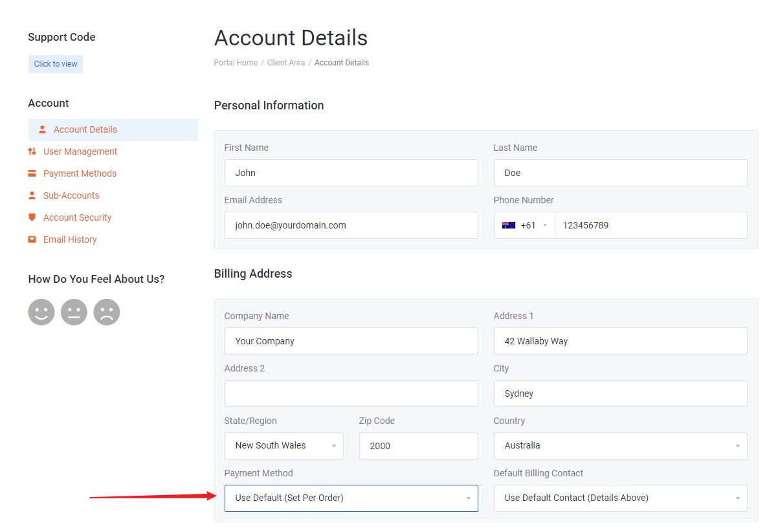Click the Address 1 field 42 Wallaby Way
This screenshot has width=778, height=532.
(620, 341)
